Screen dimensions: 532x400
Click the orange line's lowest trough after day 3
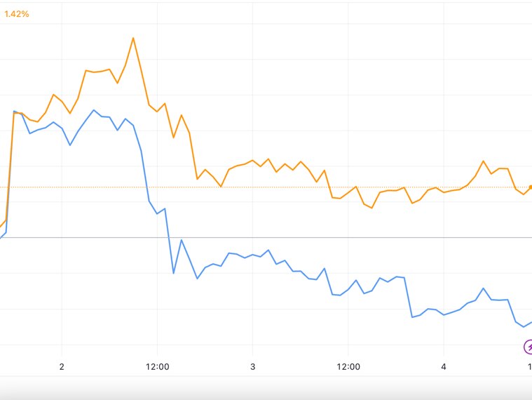[x=371, y=208]
